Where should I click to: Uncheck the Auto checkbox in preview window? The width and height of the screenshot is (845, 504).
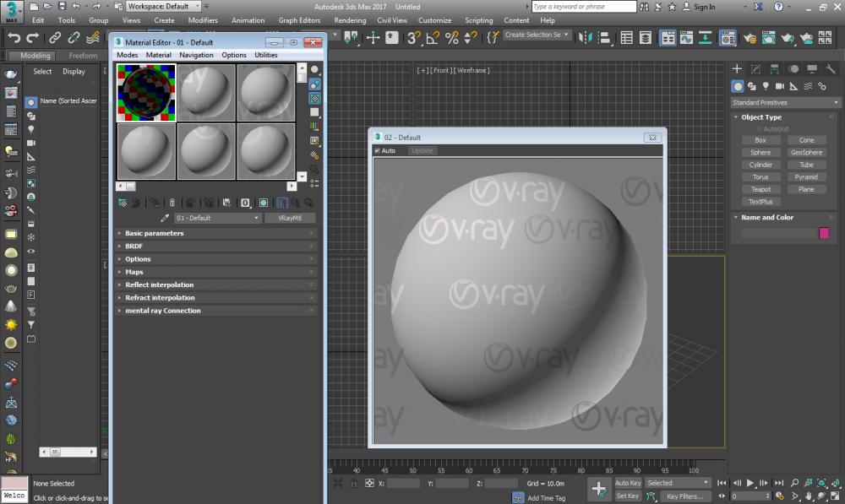[x=378, y=151]
